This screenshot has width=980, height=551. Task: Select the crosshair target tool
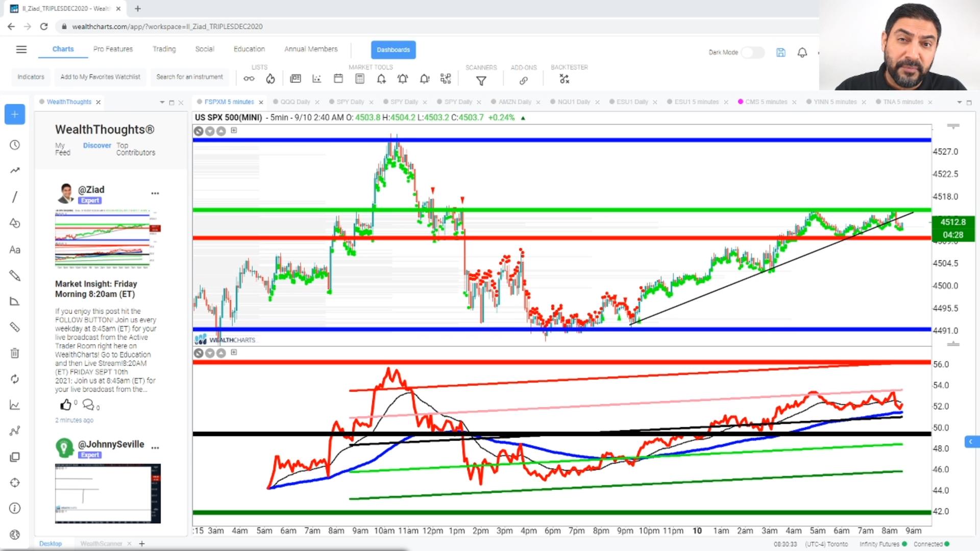pos(15,483)
